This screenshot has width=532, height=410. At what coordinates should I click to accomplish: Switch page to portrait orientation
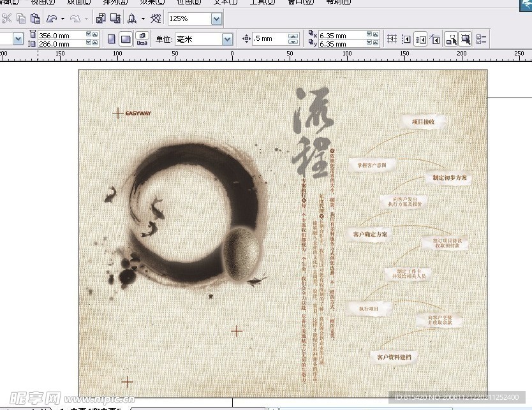(112, 39)
